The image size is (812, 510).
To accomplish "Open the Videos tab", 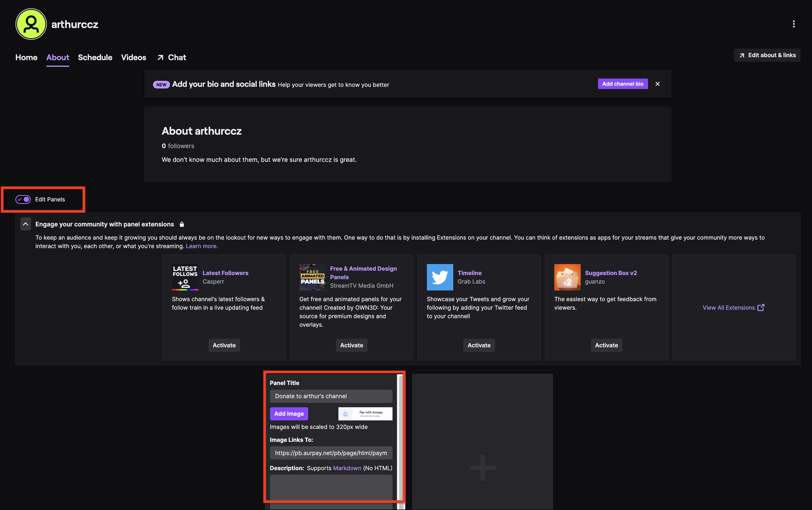I will [x=134, y=57].
